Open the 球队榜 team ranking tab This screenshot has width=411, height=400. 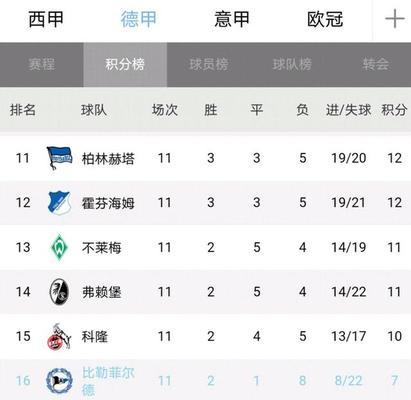[x=292, y=64]
